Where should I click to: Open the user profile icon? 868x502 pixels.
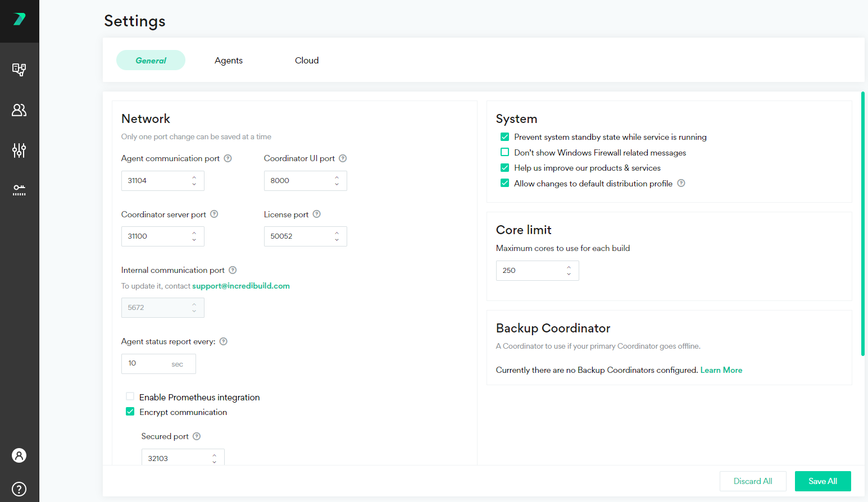click(x=19, y=455)
